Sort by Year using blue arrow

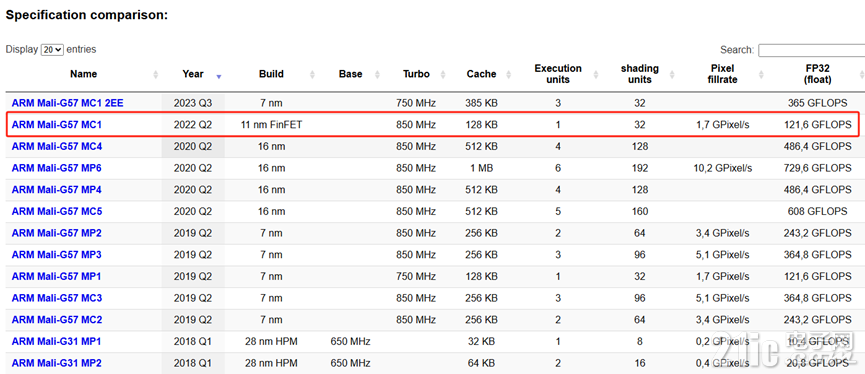point(219,76)
